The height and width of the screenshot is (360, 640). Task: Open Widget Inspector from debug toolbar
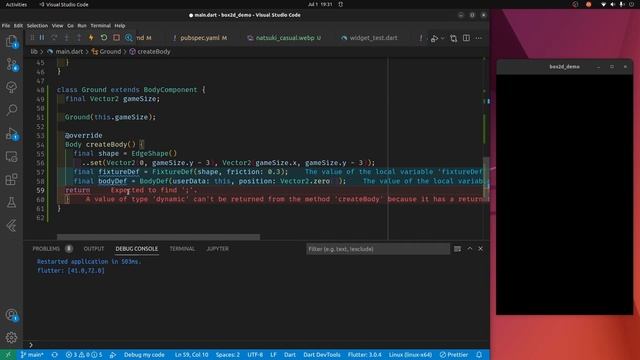tap(129, 38)
